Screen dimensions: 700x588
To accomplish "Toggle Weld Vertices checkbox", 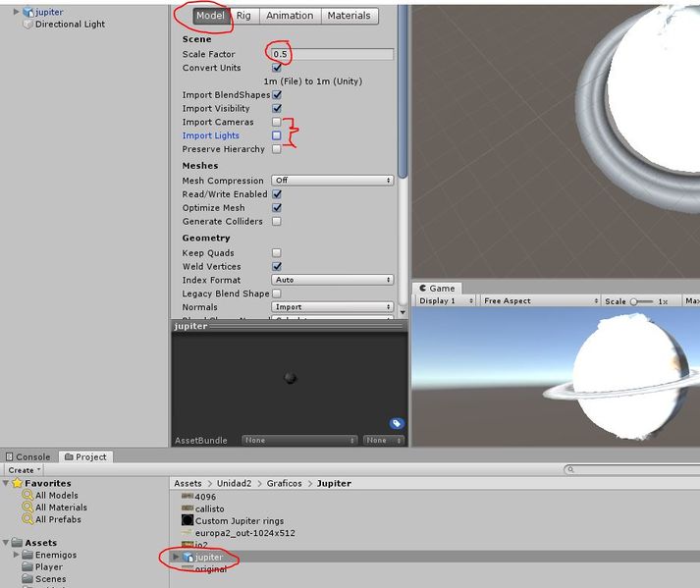I will (x=277, y=267).
